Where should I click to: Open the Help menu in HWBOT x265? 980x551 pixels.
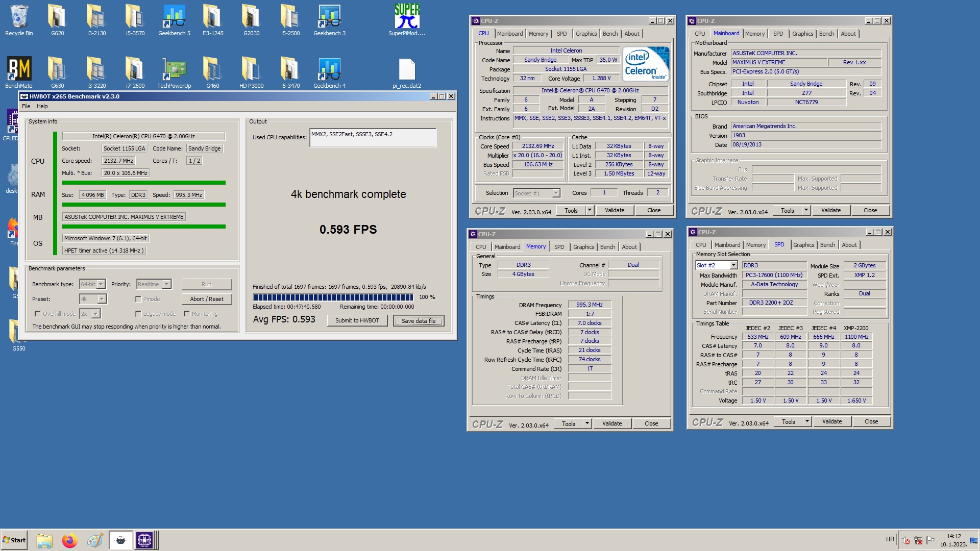tap(42, 106)
